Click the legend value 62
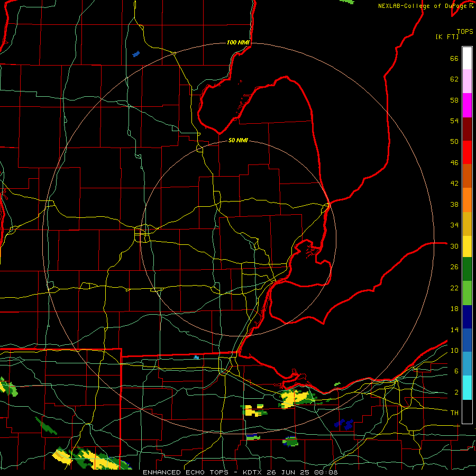Screen dimensions: 476x476 pos(454,79)
